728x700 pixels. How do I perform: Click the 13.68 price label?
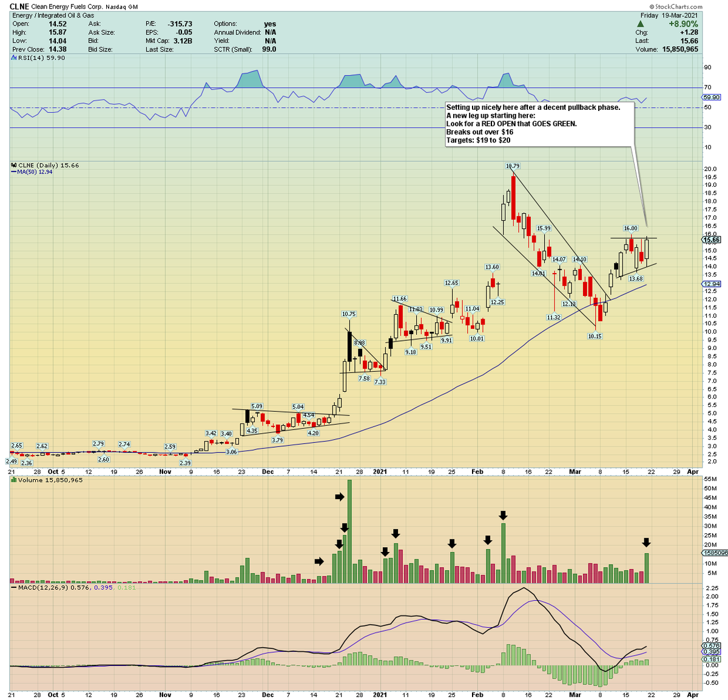(636, 278)
